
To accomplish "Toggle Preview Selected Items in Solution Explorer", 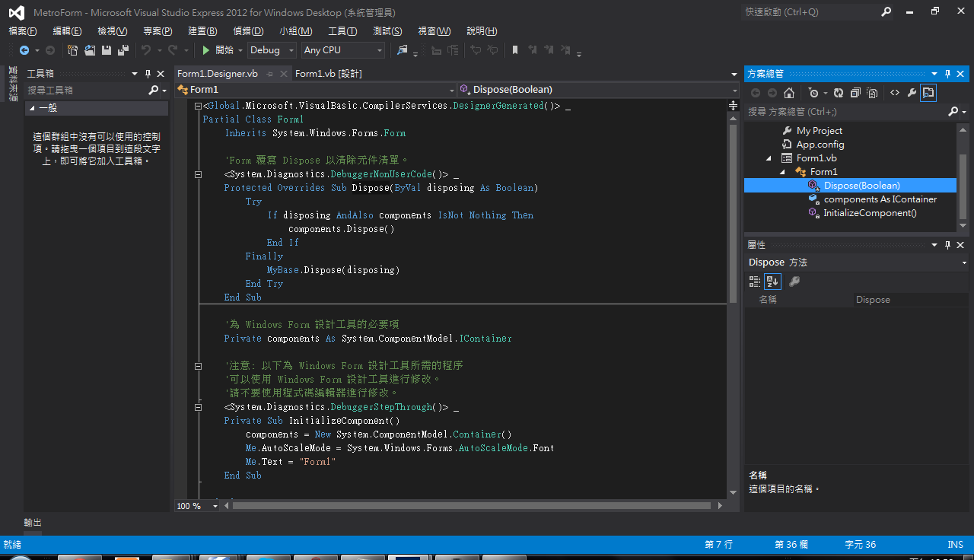I will pyautogui.click(x=928, y=93).
